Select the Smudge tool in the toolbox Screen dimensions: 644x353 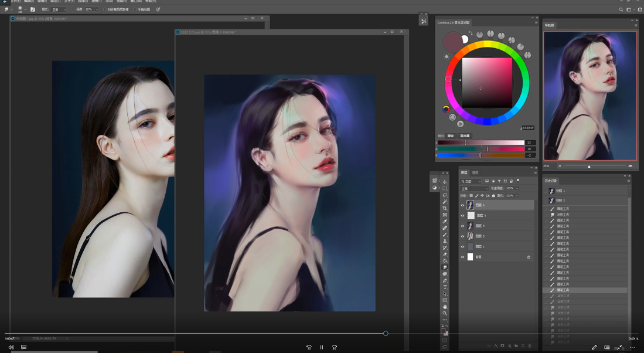coord(445,267)
